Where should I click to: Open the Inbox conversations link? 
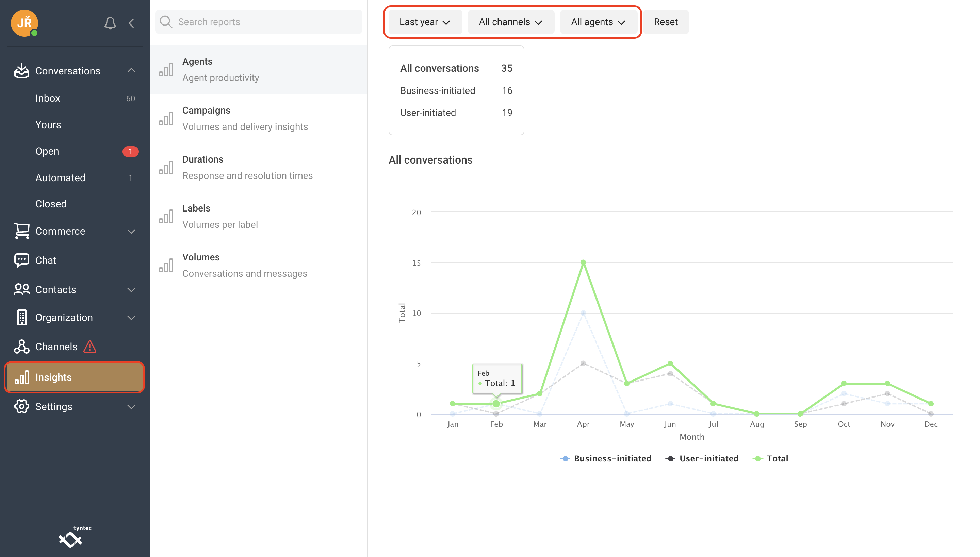tap(48, 98)
